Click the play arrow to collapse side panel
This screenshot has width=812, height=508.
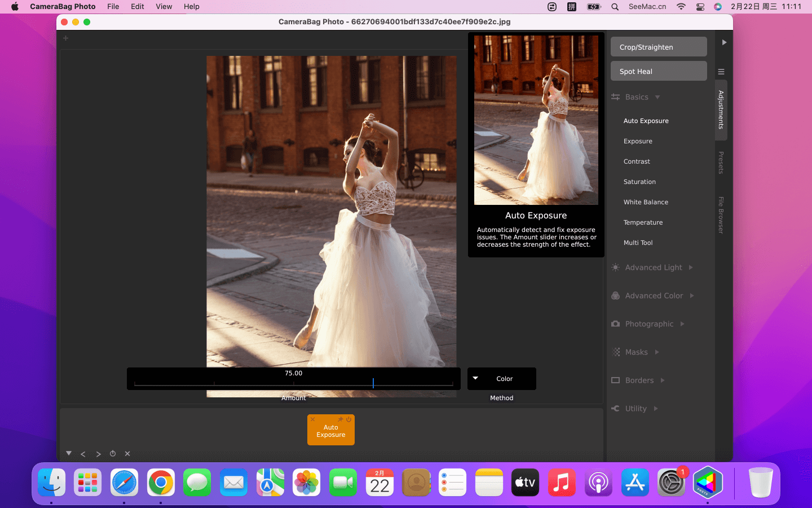point(724,42)
